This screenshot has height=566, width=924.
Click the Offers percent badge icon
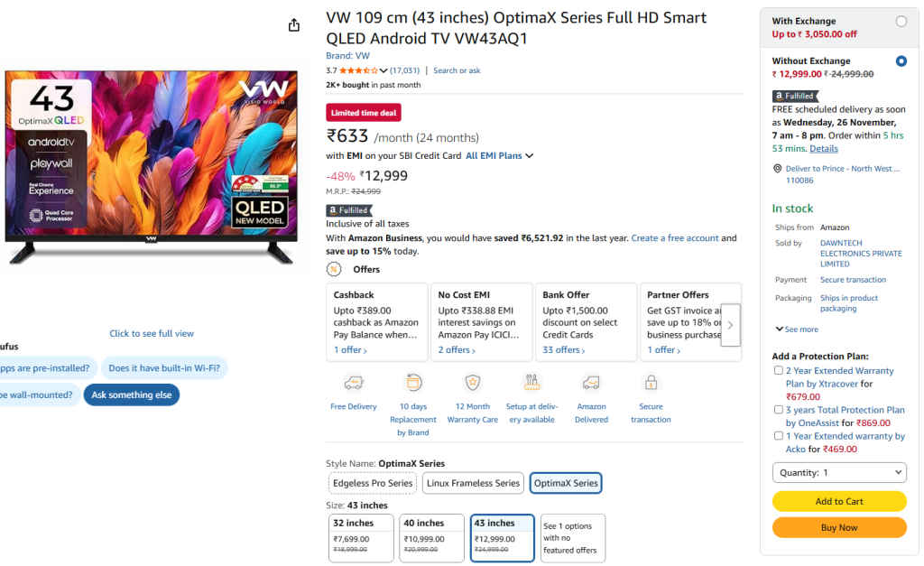[x=334, y=269]
